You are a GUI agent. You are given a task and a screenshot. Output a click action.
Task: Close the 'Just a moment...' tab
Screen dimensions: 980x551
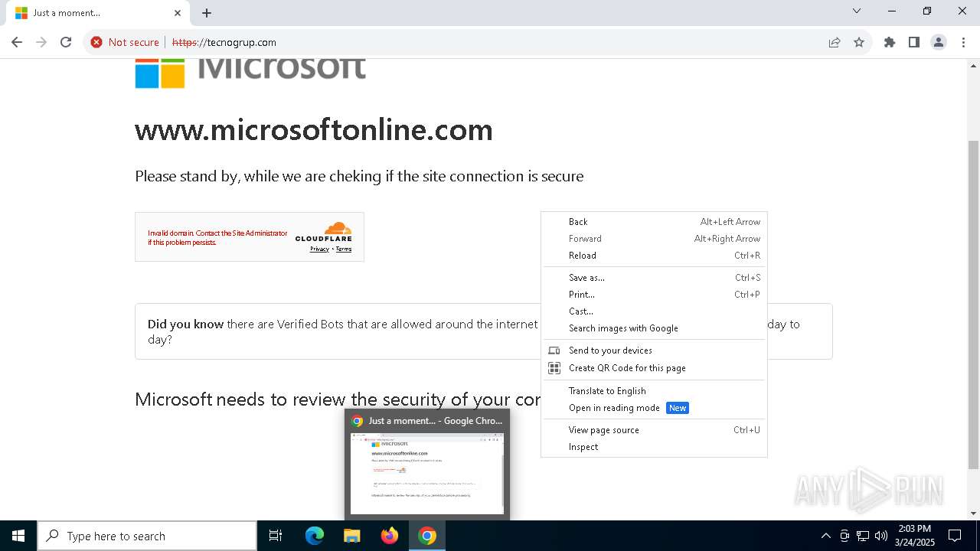click(x=178, y=13)
